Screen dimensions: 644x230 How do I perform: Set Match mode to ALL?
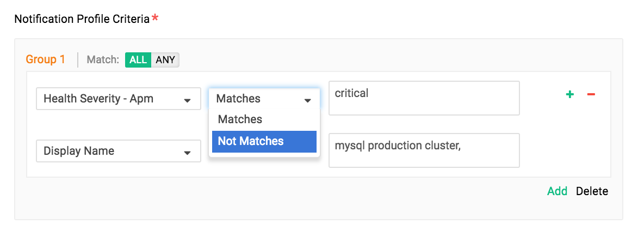pos(138,59)
